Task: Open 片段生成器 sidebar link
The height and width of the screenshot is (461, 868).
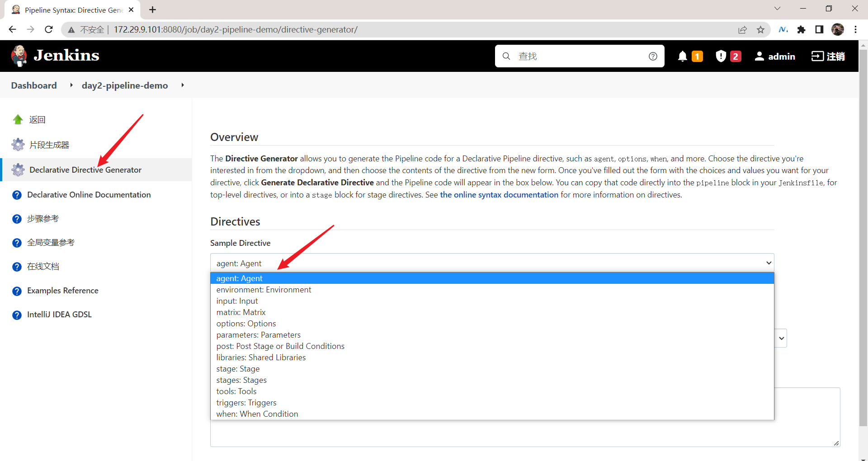Action: tap(49, 145)
